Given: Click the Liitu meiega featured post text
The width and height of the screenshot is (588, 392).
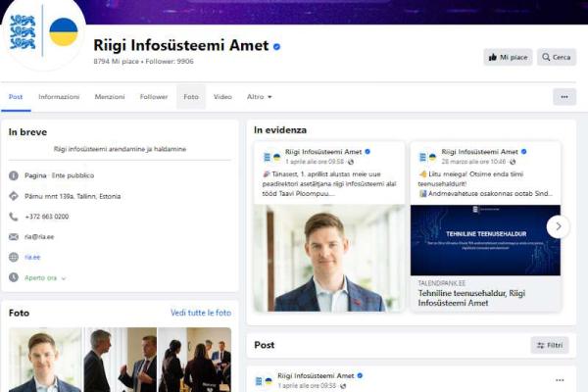Looking at the screenshot, I should click(485, 184).
